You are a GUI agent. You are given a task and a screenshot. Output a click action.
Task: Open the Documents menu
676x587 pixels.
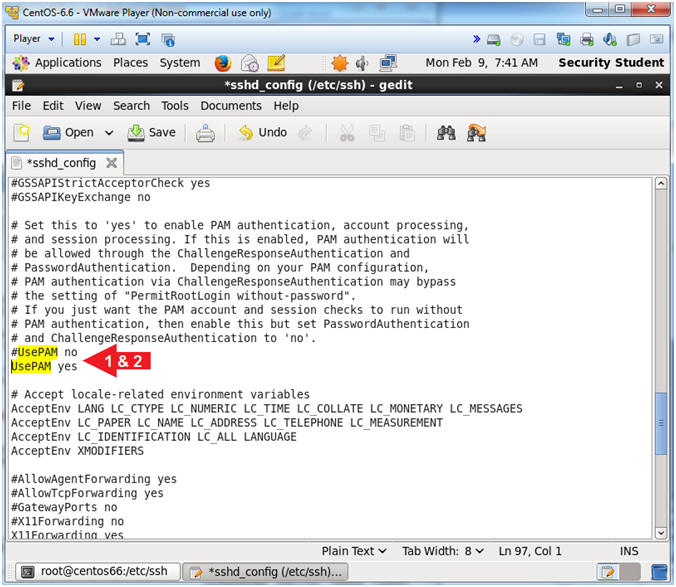pos(231,106)
